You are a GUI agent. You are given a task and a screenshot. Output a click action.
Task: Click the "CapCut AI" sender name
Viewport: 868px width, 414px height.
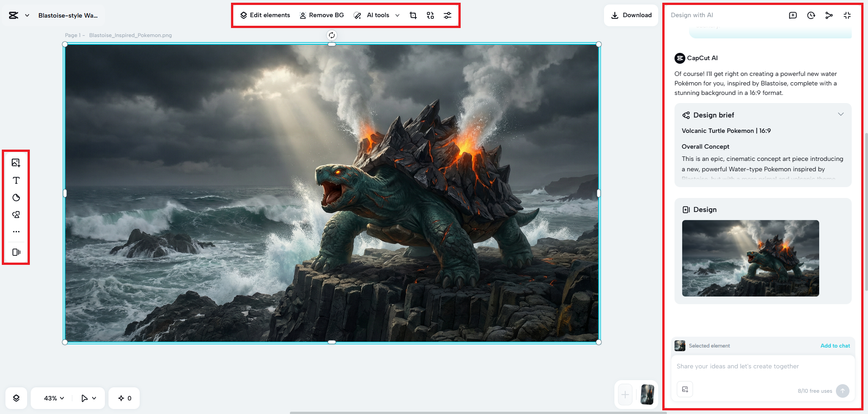(702, 58)
